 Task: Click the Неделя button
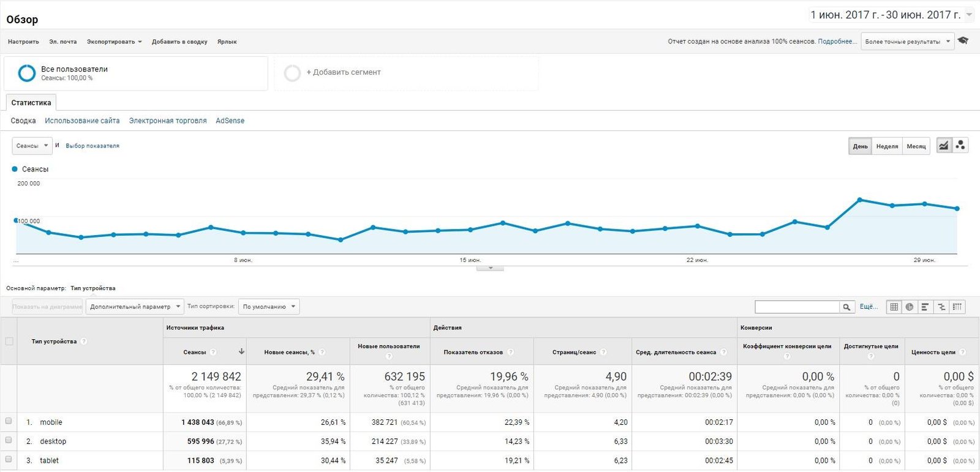point(887,146)
